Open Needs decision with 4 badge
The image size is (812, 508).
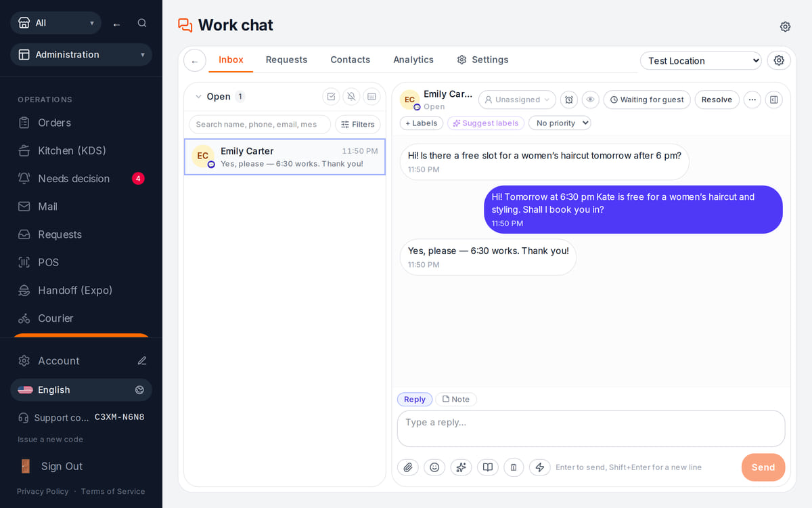(x=81, y=178)
